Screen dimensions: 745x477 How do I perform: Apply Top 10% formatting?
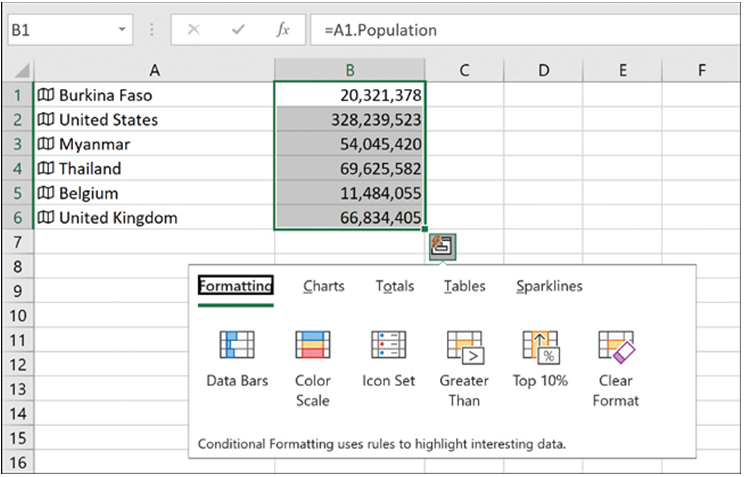click(x=540, y=359)
